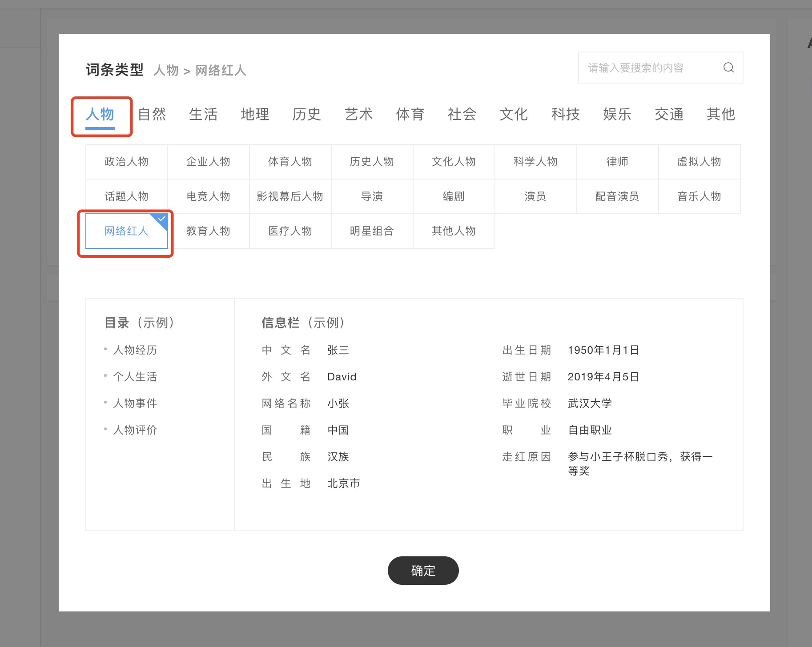
Task: Choose the 导演 type option
Action: point(372,196)
